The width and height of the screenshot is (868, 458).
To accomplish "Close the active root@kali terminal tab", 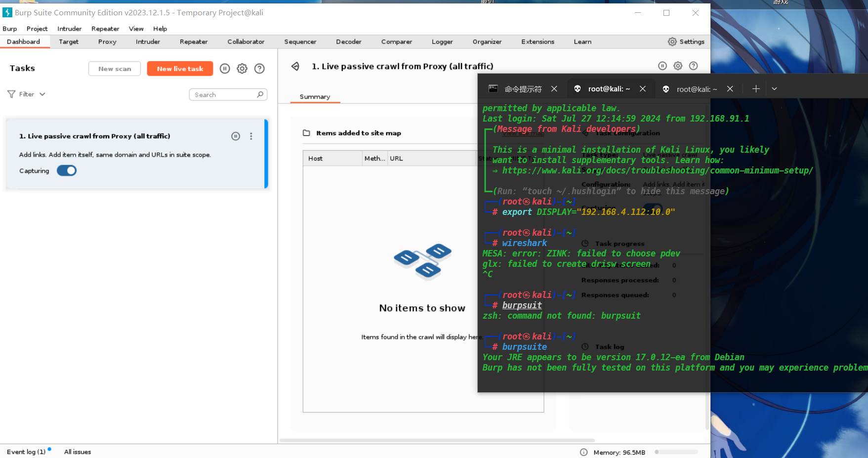I will [x=643, y=89].
